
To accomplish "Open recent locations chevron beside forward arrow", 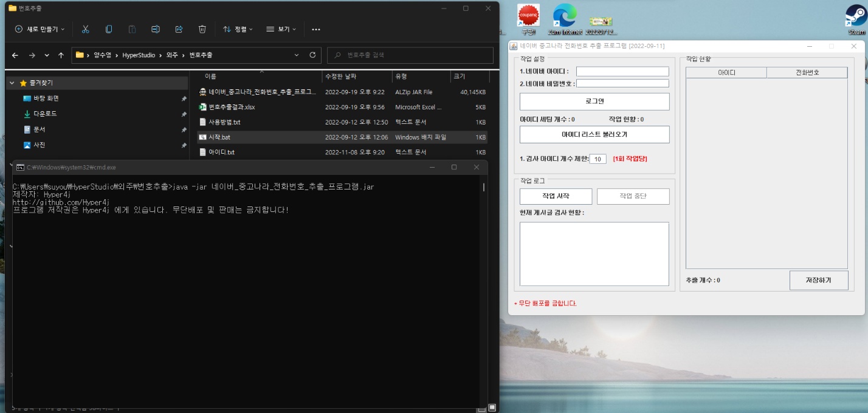I will 47,55.
